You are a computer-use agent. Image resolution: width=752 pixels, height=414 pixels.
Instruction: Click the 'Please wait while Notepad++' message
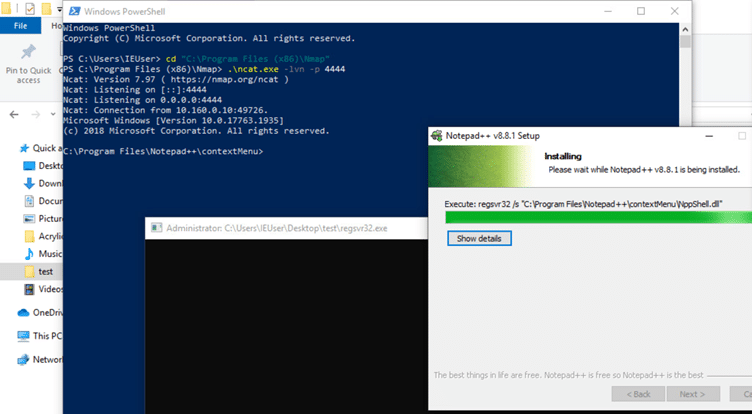coord(644,170)
